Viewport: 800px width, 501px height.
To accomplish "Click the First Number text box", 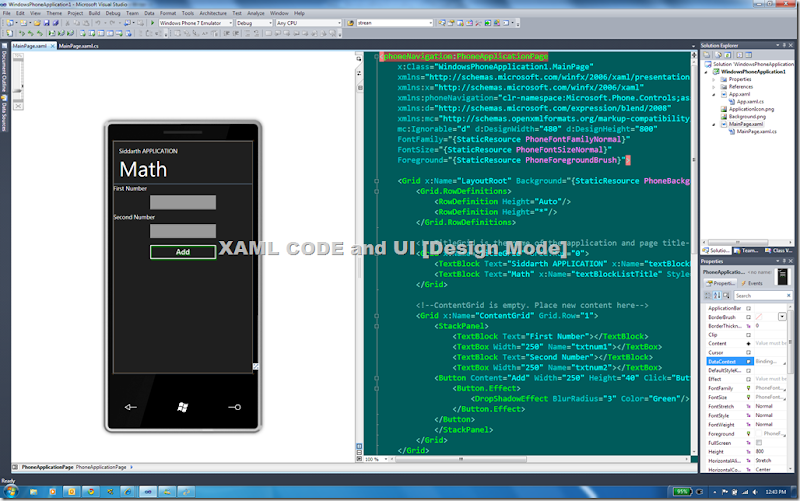I will (183, 202).
